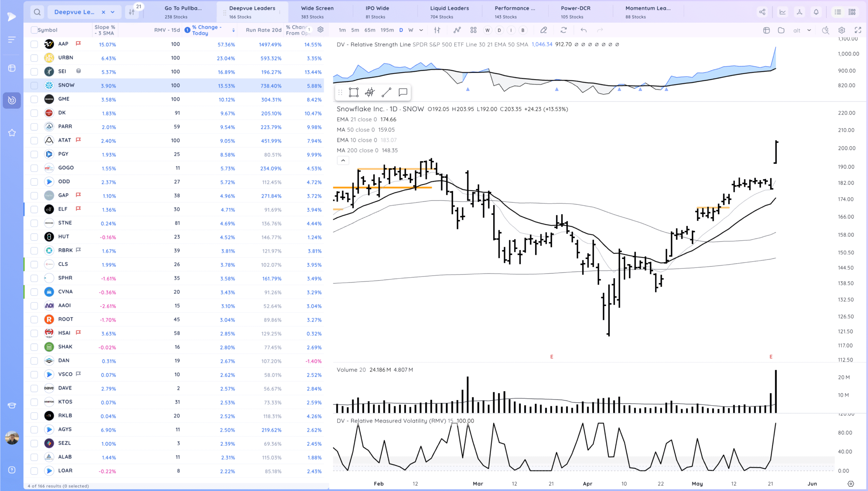Check the HUT row checkbox

pyautogui.click(x=34, y=237)
